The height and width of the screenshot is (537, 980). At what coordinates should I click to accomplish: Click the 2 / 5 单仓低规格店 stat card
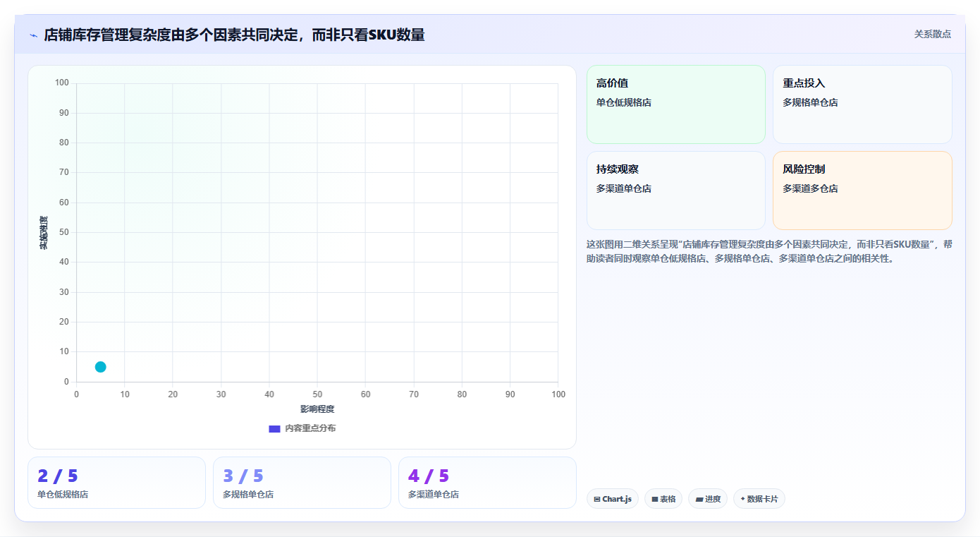[116, 483]
